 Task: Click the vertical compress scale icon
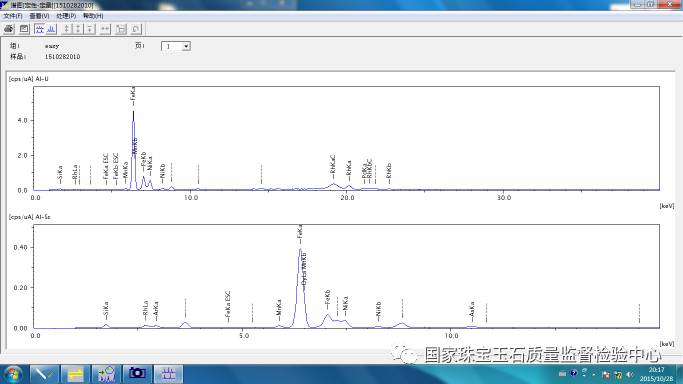tap(78, 29)
